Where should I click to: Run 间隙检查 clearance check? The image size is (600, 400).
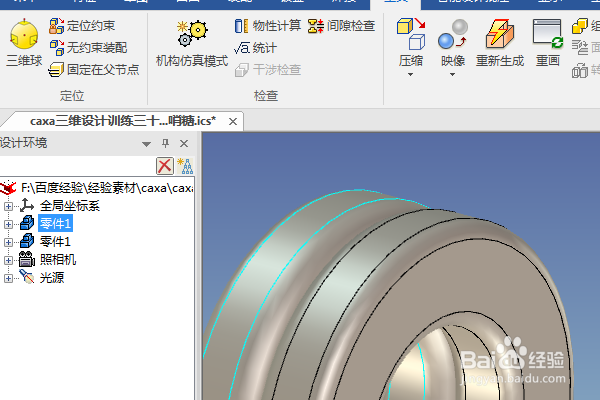pos(341,26)
